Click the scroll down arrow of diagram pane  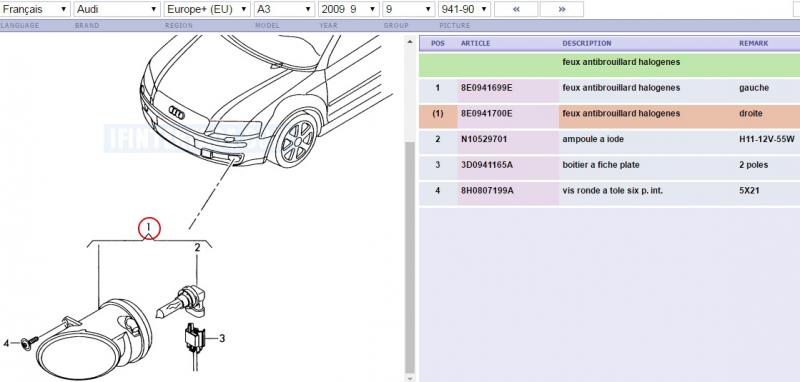[x=410, y=378]
